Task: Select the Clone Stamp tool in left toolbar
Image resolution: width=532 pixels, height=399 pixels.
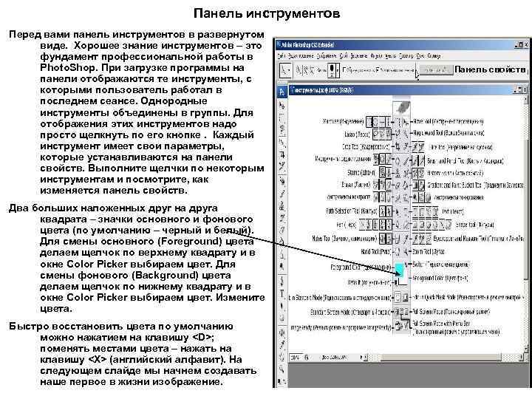Action: (282, 205)
